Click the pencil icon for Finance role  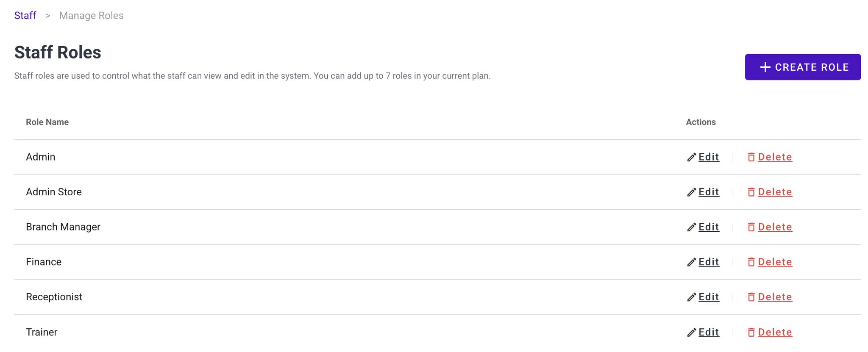pos(691,263)
